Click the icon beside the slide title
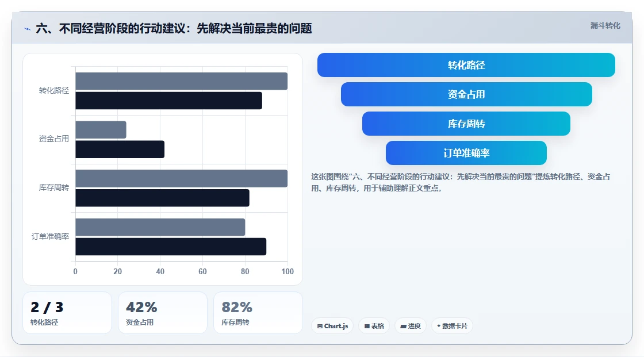This screenshot has width=644, height=357. [x=27, y=29]
